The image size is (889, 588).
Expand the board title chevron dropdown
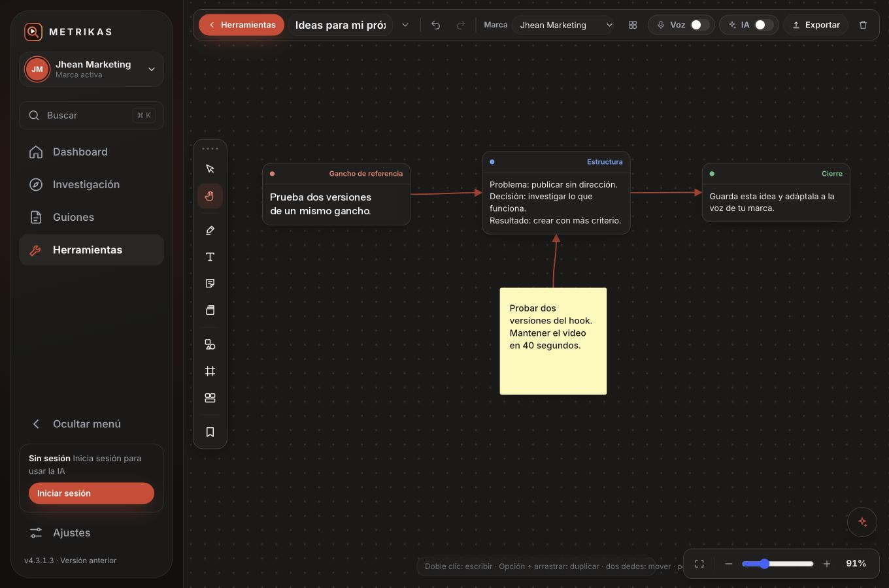[405, 25]
